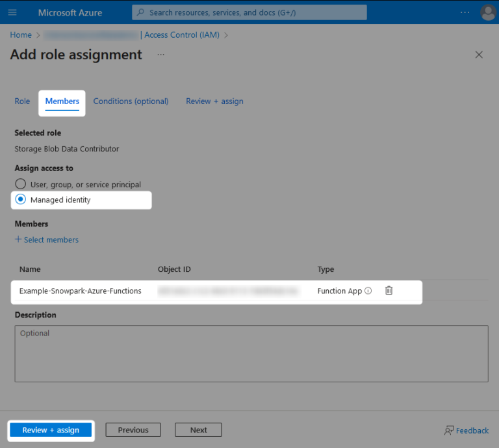Go to the Review + assign tab

(x=214, y=101)
